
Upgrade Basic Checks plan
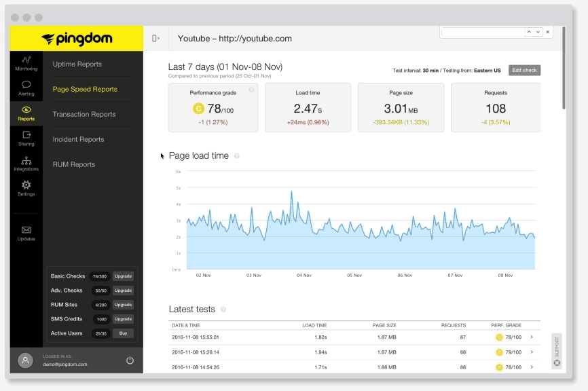[123, 276]
